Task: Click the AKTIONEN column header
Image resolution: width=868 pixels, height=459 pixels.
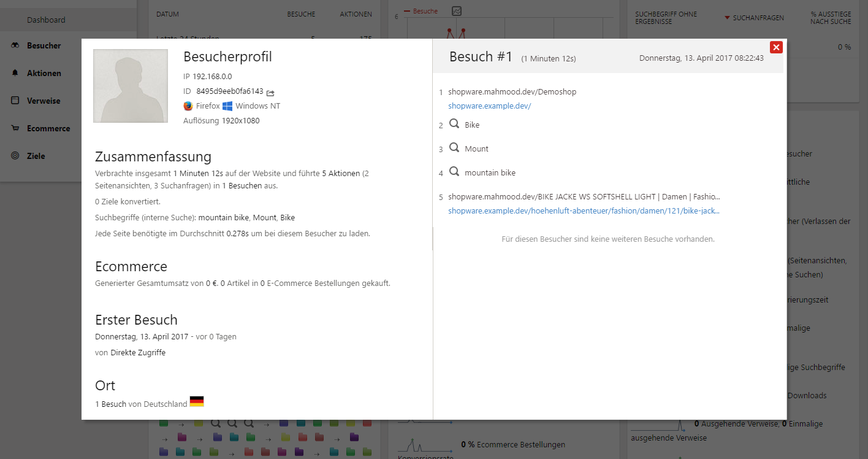Action: pos(356,14)
